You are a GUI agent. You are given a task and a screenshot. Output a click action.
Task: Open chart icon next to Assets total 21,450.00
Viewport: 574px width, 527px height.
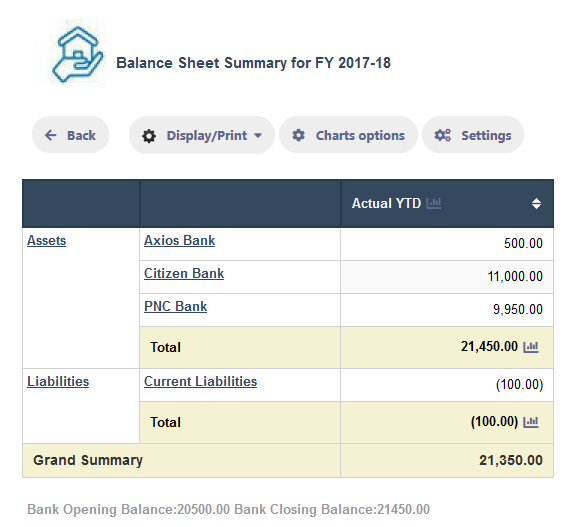tap(530, 347)
